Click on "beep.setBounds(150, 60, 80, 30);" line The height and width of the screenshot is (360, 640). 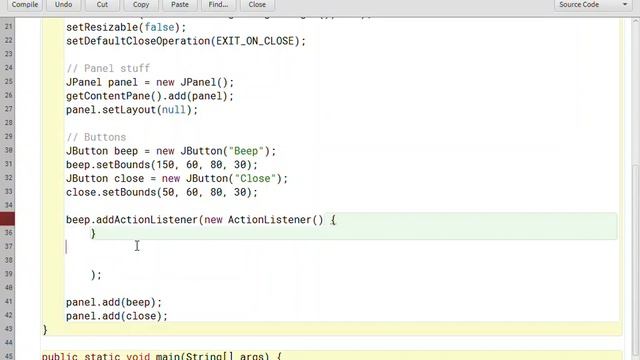point(162,165)
